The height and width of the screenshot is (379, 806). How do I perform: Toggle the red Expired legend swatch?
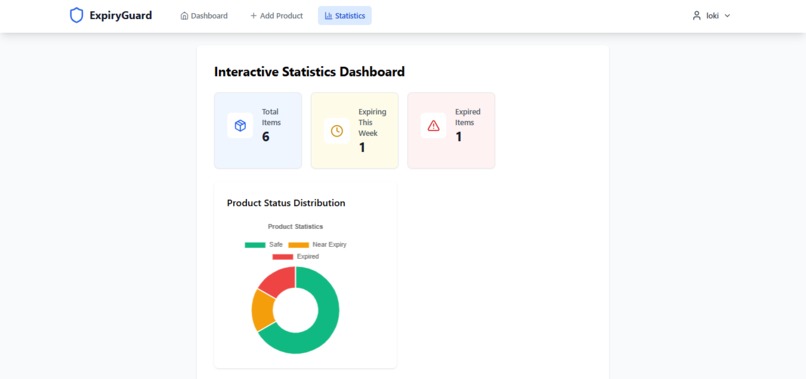tap(283, 257)
